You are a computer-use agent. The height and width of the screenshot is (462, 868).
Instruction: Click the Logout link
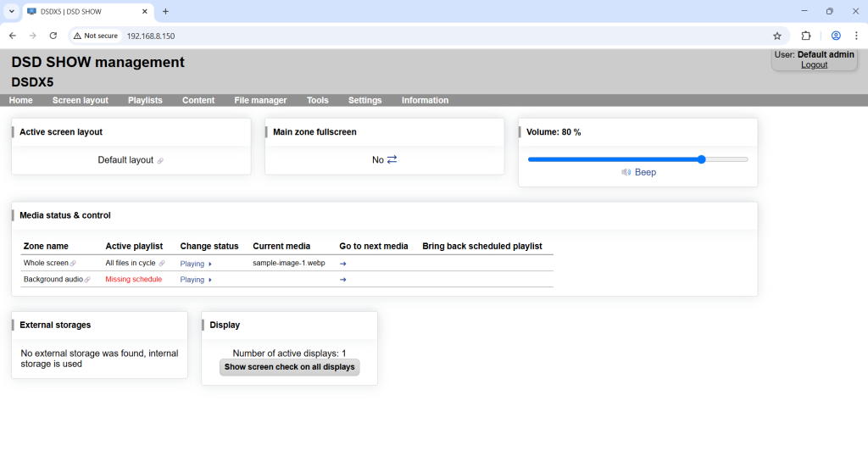click(x=814, y=64)
